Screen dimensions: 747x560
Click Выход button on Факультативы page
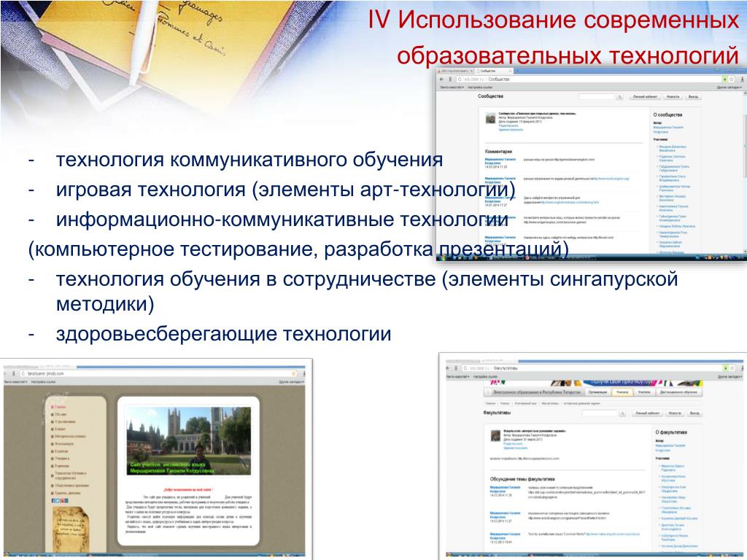[694, 413]
